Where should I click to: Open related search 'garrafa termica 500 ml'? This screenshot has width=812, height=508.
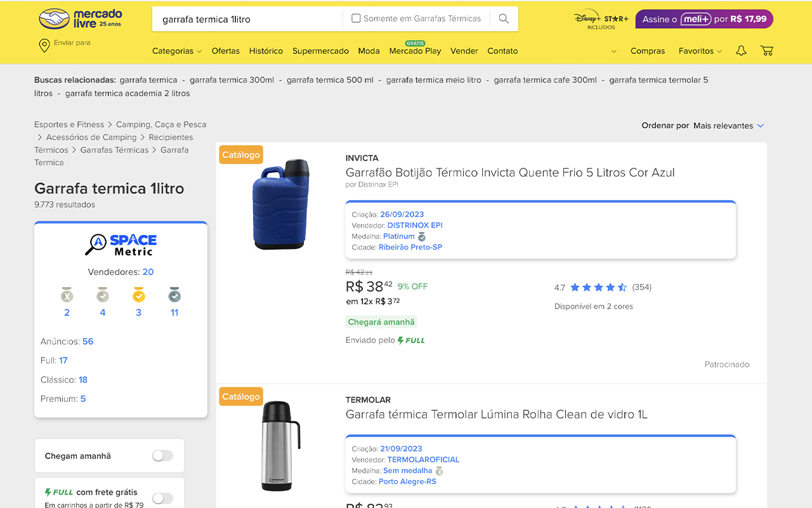pos(330,80)
